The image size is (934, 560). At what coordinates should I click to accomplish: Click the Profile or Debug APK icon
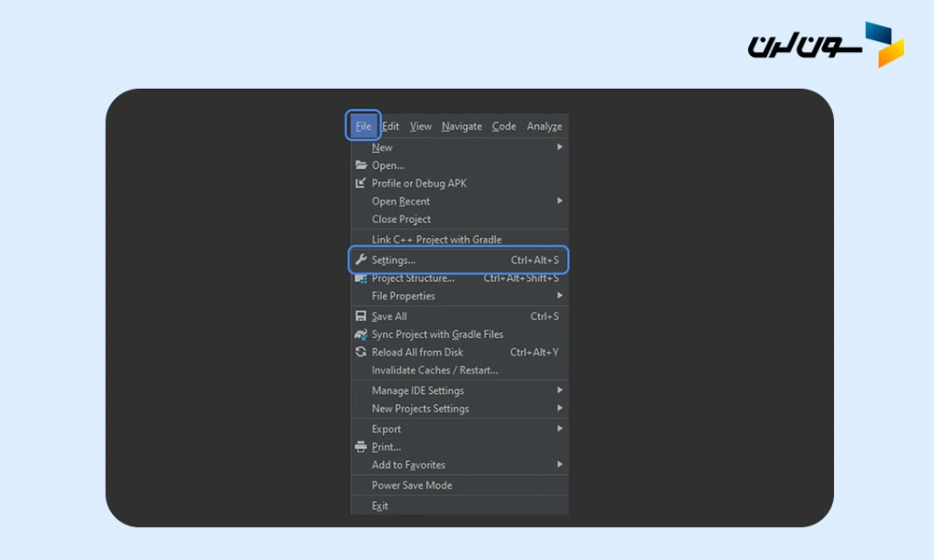point(361,183)
